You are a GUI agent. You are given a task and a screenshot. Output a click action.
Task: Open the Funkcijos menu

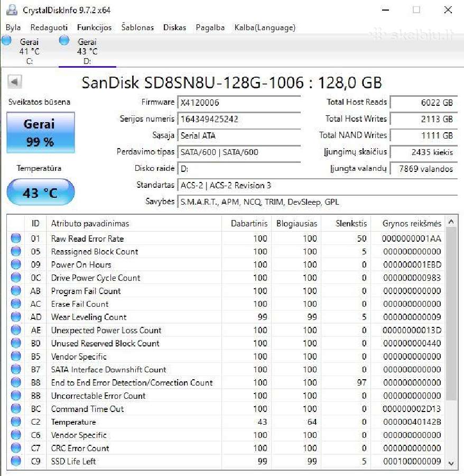(x=94, y=28)
